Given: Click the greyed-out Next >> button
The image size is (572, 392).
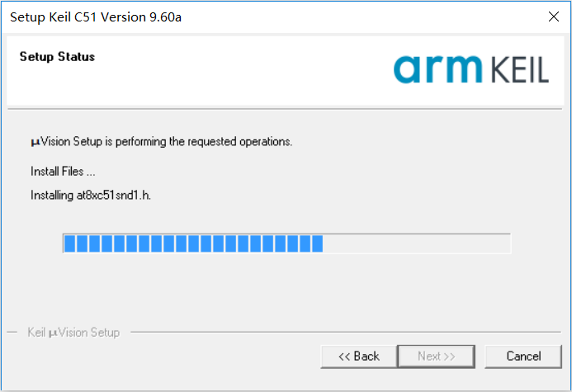Looking at the screenshot, I should click(436, 357).
